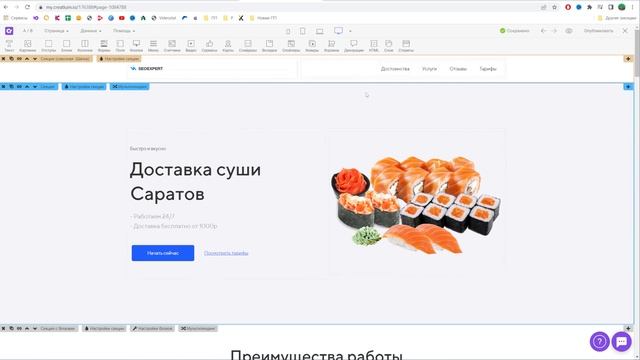
Task: Switch to phone preview mode
Action: coord(288,31)
